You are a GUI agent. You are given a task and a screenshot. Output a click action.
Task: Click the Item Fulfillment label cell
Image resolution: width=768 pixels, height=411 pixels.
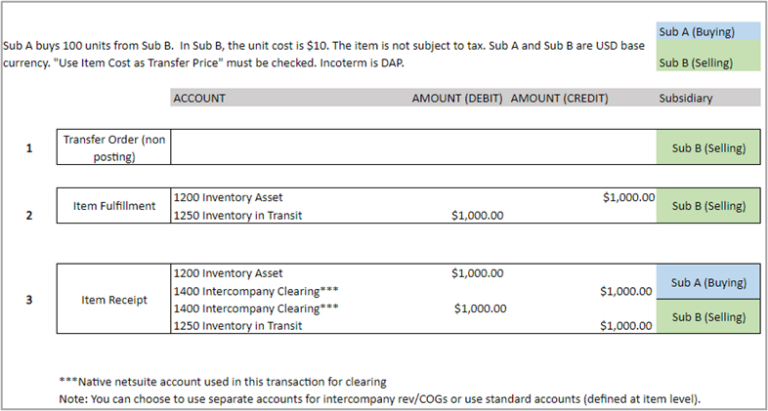click(x=114, y=206)
